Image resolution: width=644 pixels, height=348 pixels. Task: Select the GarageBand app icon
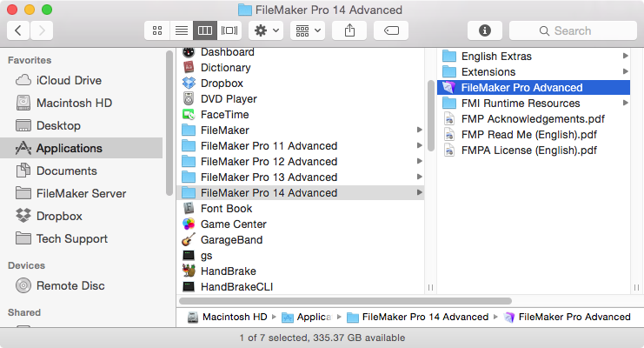(x=189, y=240)
